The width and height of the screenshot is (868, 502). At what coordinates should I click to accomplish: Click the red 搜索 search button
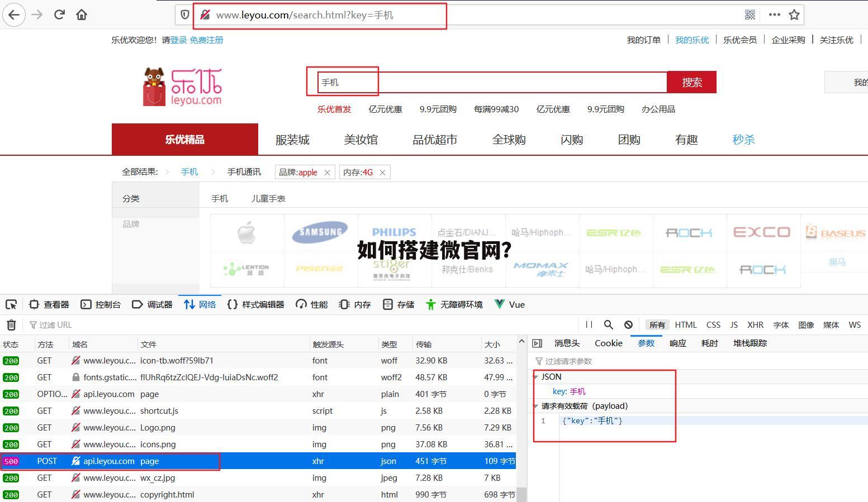[691, 82]
